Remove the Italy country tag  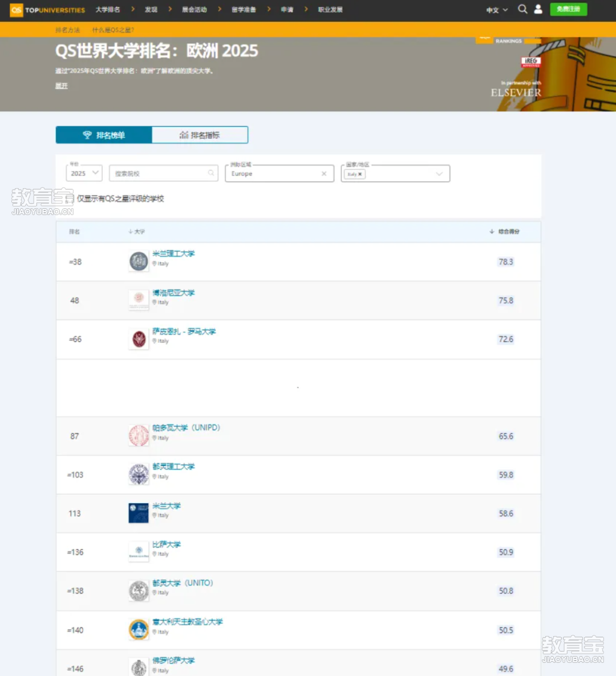(x=360, y=174)
